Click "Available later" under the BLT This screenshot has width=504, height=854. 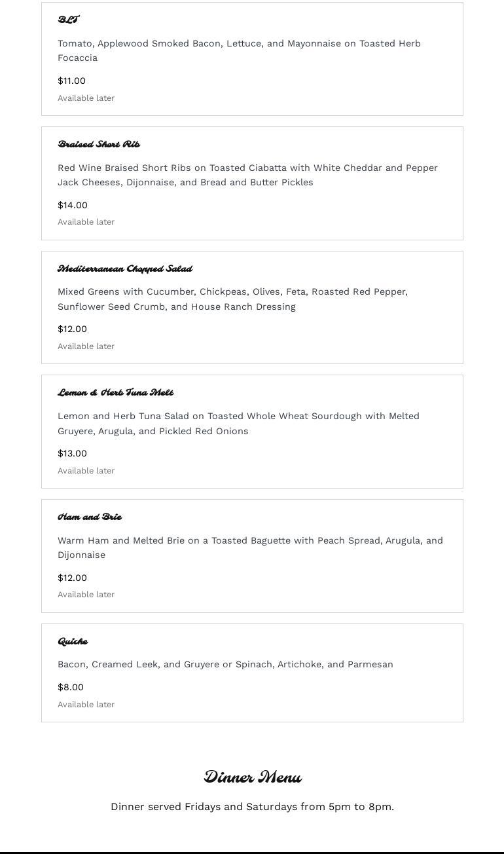[86, 98]
